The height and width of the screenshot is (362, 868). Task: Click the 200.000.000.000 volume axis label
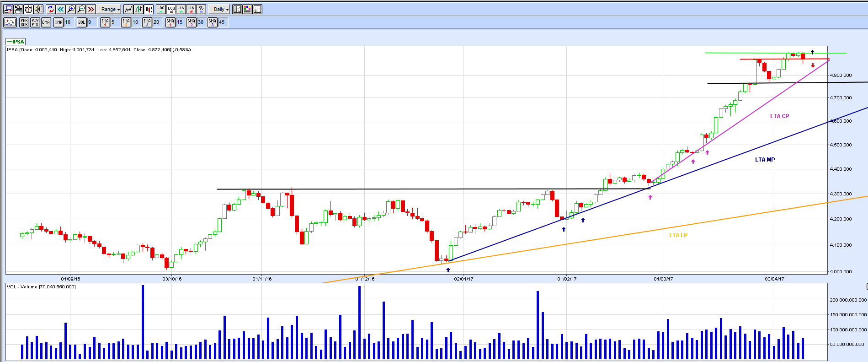[848, 300]
